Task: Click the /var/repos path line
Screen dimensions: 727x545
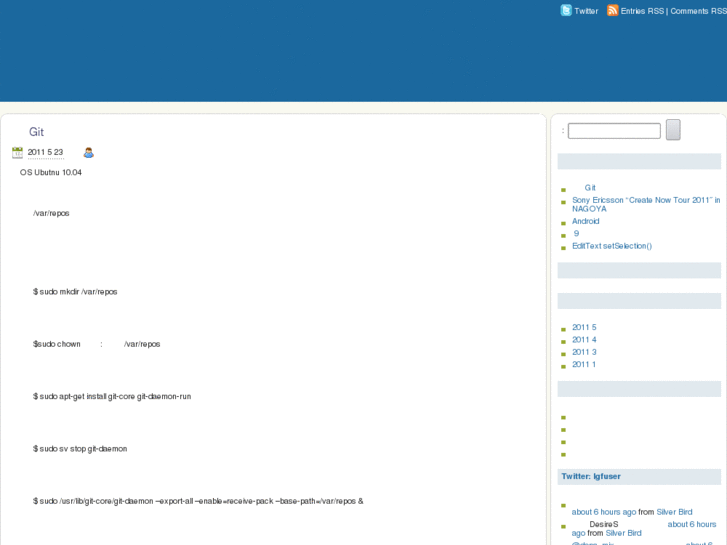Action: [x=51, y=213]
